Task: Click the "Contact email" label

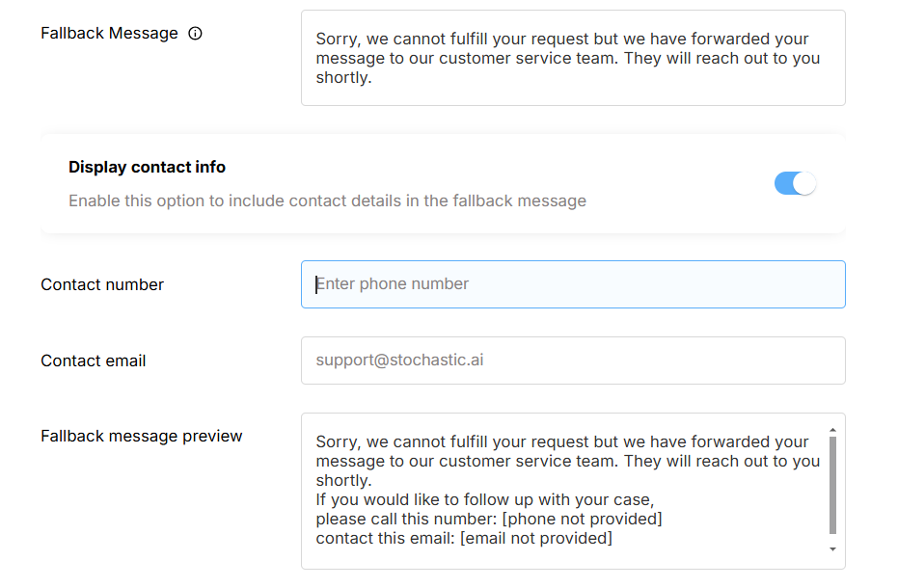Action: pyautogui.click(x=94, y=361)
